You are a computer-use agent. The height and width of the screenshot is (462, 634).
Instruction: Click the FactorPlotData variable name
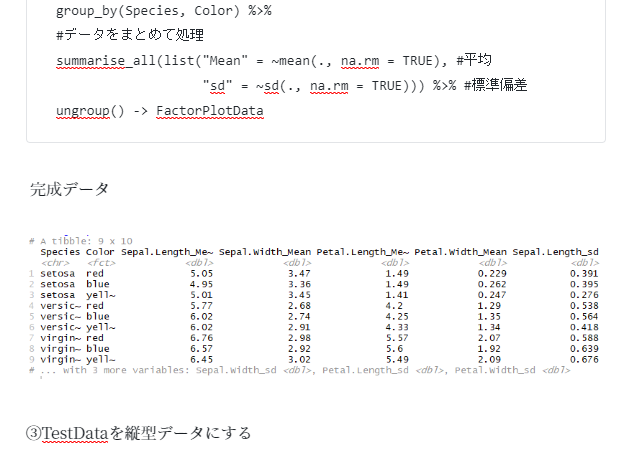point(210,110)
